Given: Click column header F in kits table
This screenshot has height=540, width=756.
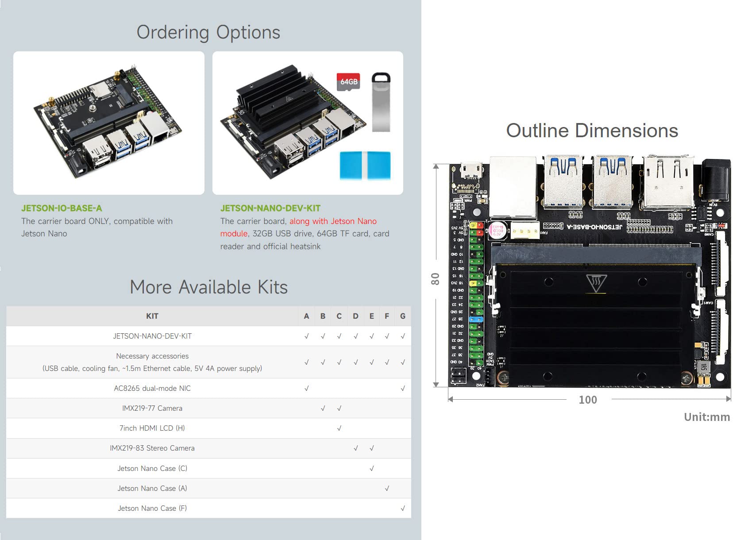Looking at the screenshot, I should coord(387,316).
